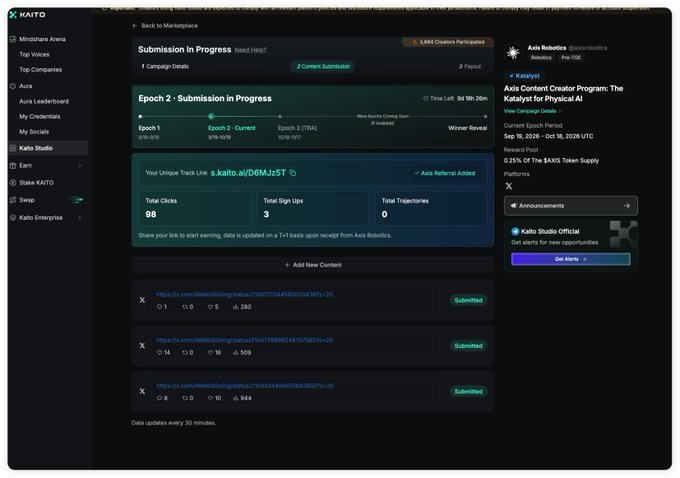Image resolution: width=680 pixels, height=478 pixels.
Task: Click the Kaito Studio sidebar icon
Action: tap(13, 148)
